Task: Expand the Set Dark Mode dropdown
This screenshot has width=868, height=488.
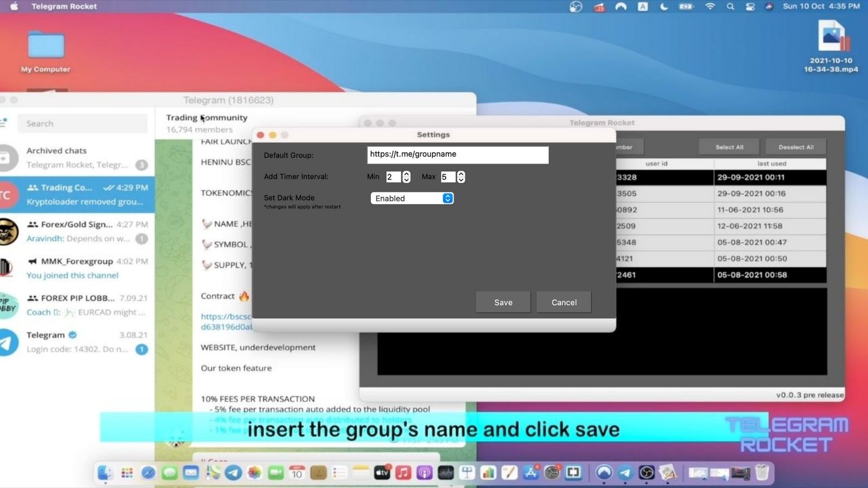Action: pos(412,198)
